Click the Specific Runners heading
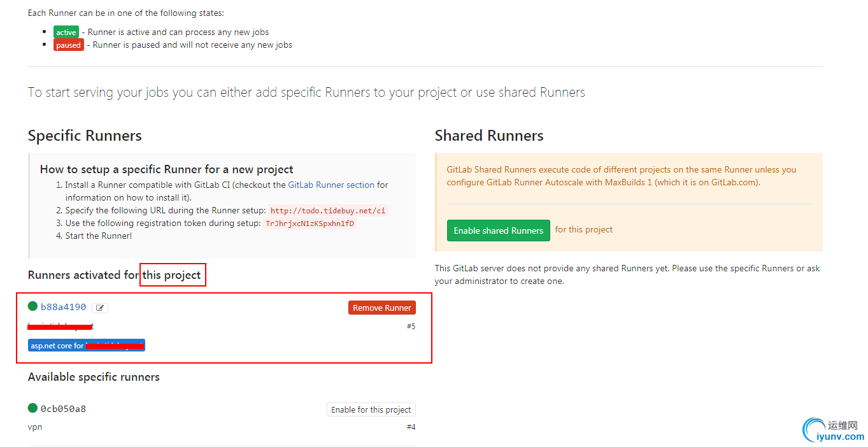 85,136
